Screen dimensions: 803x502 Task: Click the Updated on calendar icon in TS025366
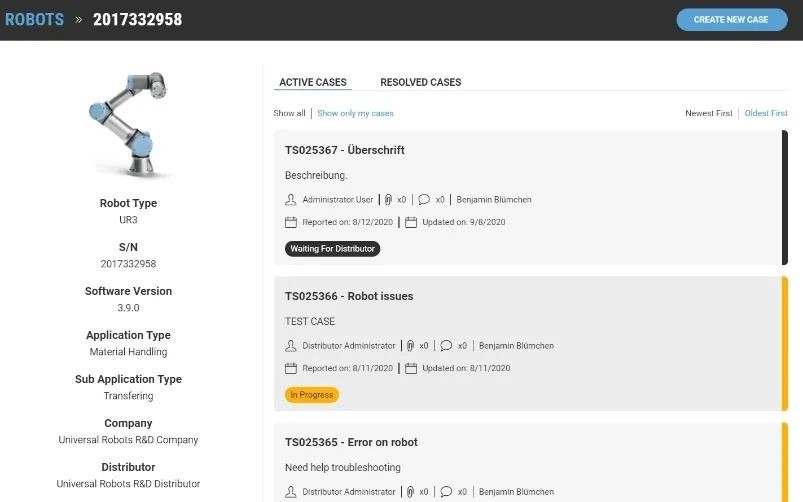click(x=411, y=368)
